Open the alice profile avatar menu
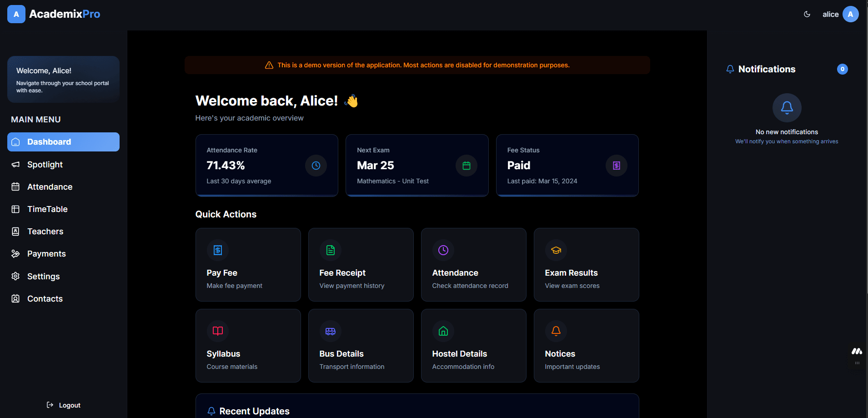 tap(850, 14)
